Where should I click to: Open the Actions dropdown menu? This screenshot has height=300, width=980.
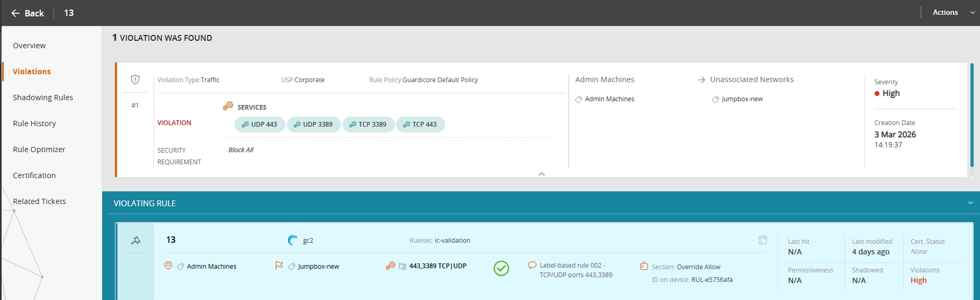953,13
